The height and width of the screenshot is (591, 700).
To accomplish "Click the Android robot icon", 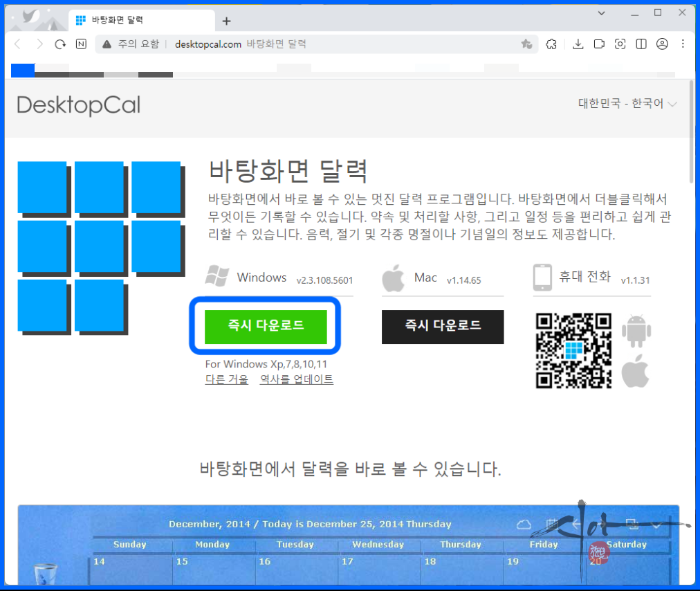I will (x=636, y=331).
